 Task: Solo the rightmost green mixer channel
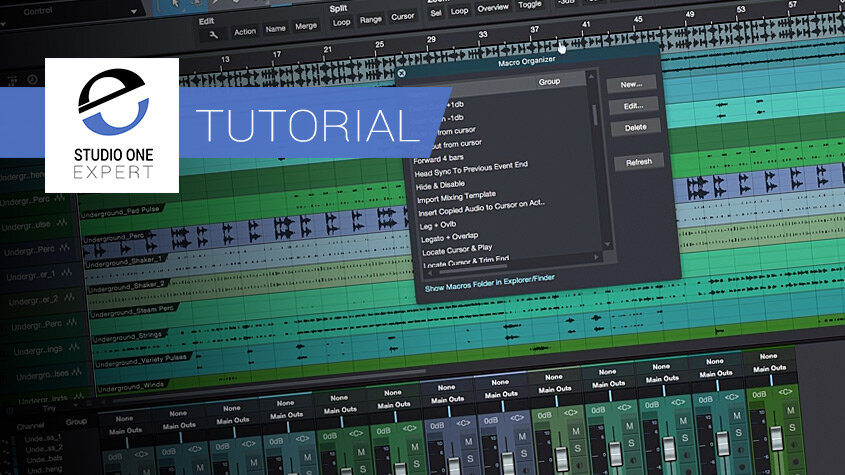[792, 428]
